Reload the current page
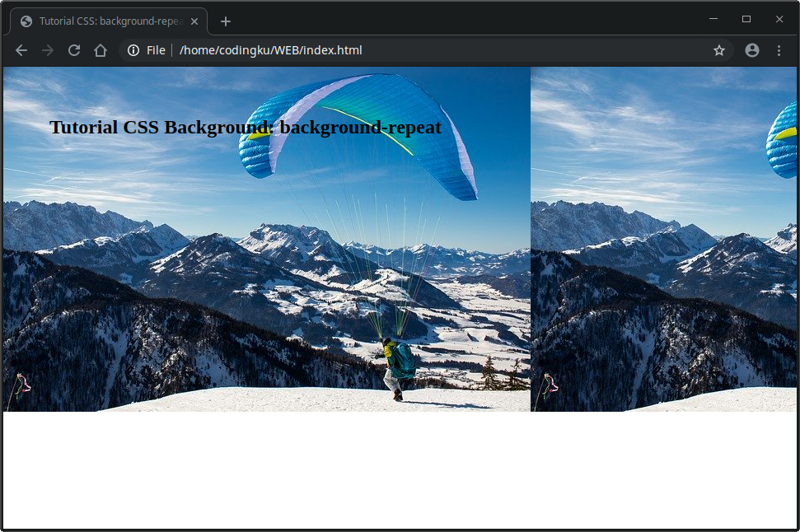 pos(74,50)
